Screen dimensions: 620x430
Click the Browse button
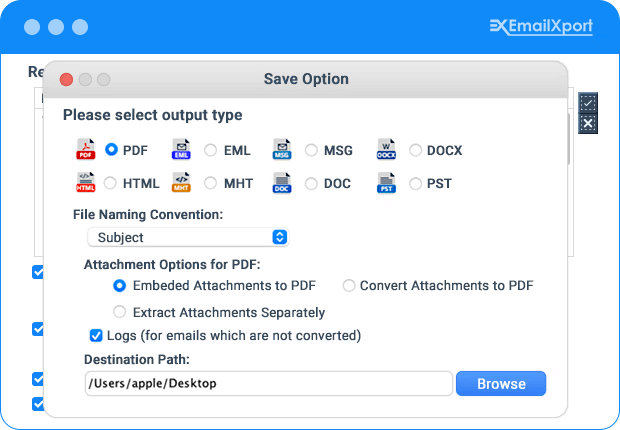(501, 383)
